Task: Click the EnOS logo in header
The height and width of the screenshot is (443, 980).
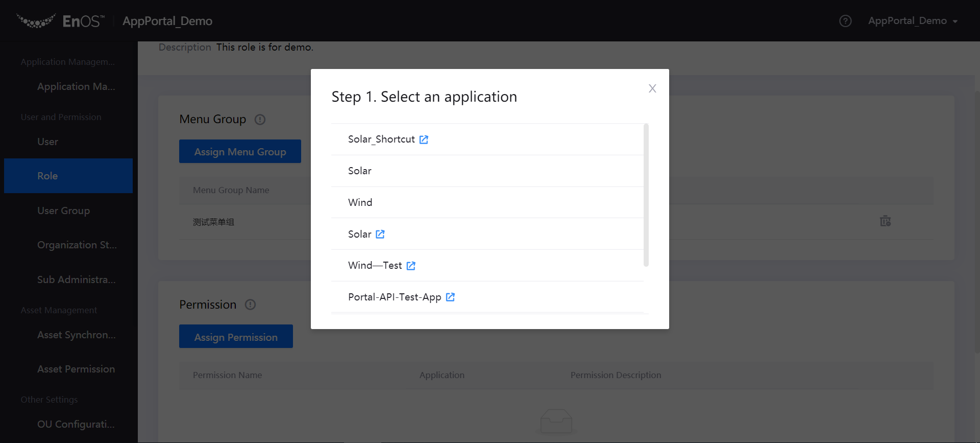Action: coord(60,21)
